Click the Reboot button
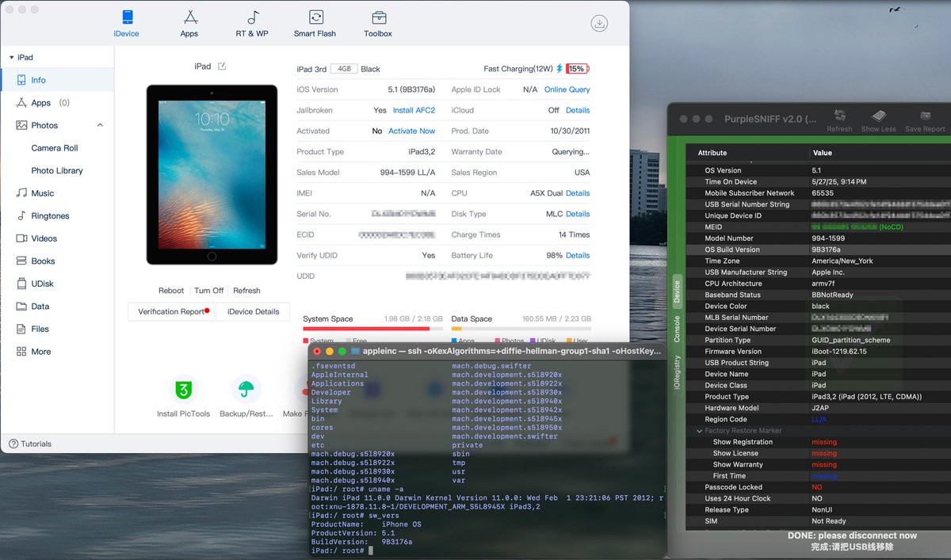This screenshot has height=560, width=951. [x=171, y=291]
